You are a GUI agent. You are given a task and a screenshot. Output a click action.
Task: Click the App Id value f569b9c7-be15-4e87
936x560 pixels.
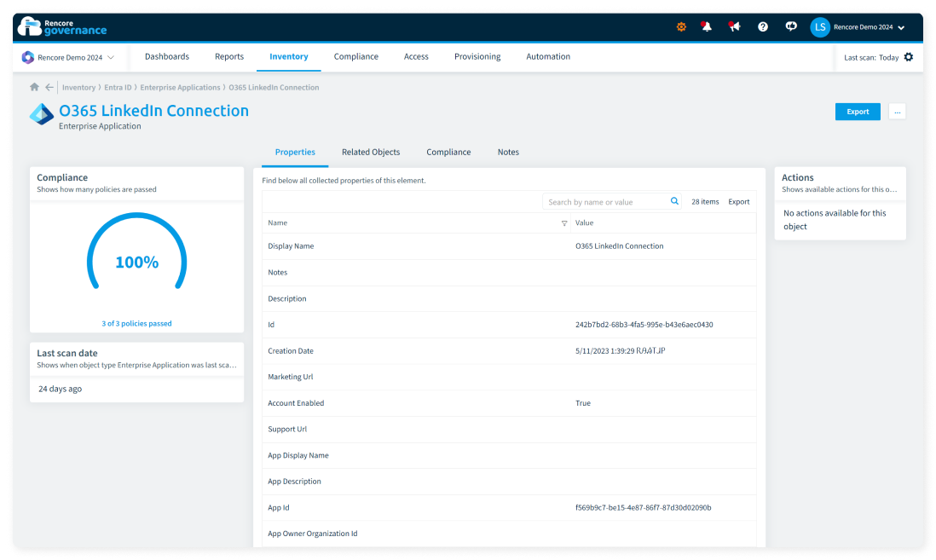pyautogui.click(x=644, y=507)
